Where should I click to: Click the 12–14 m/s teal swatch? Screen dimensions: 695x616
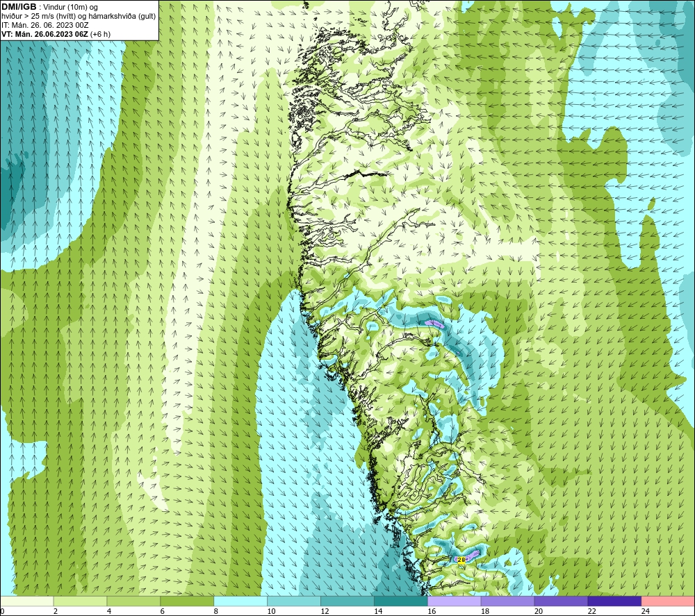pos(347,601)
